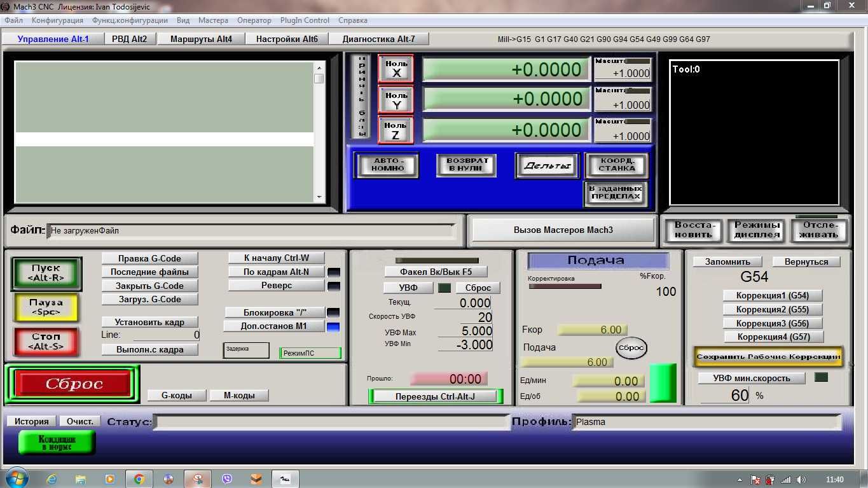Click the Вернуться button
868x488 pixels.
(x=806, y=261)
